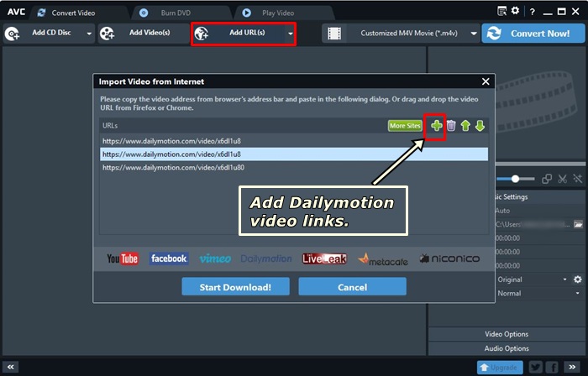
Task: Click the Start Download! button
Action: click(235, 287)
